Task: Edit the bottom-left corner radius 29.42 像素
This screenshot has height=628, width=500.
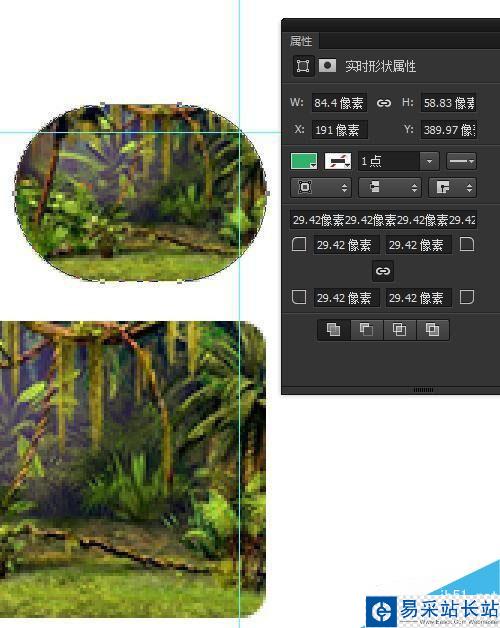Action: (x=347, y=298)
